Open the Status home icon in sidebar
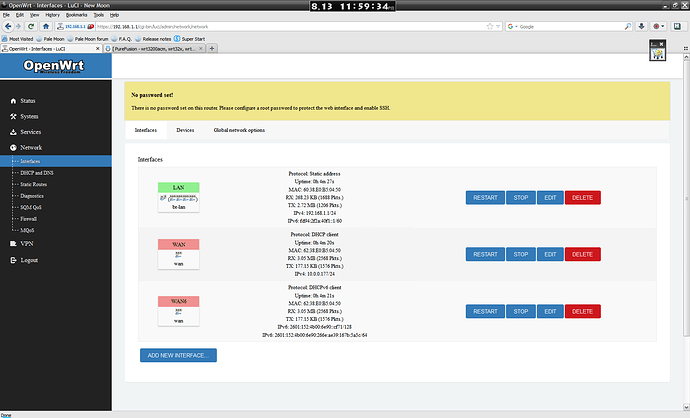The height and width of the screenshot is (418, 690). 13,101
